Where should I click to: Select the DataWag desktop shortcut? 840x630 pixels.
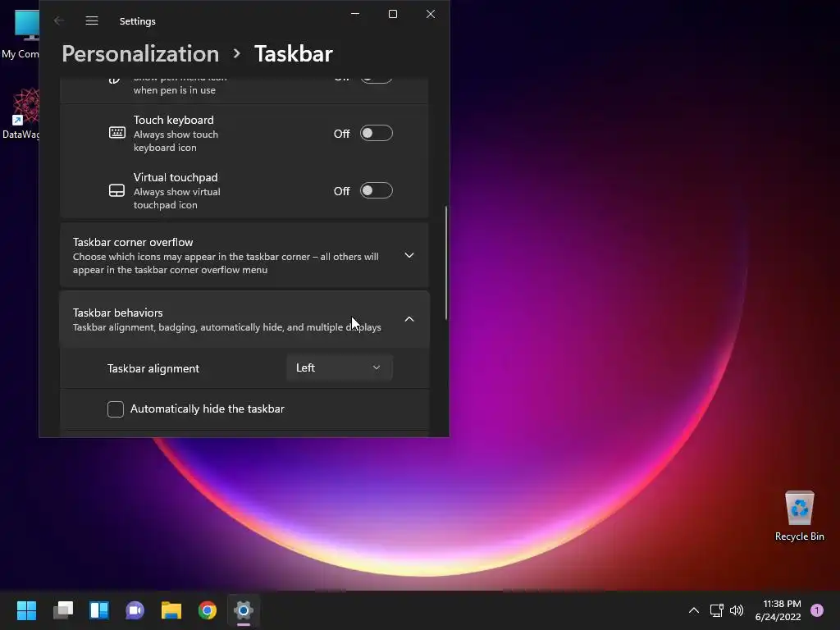point(21,113)
